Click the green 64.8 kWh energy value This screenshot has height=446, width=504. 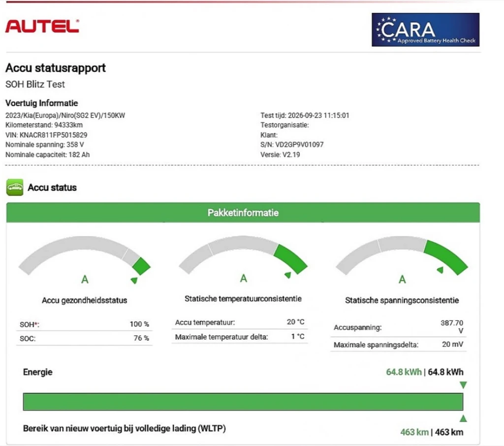(x=404, y=372)
